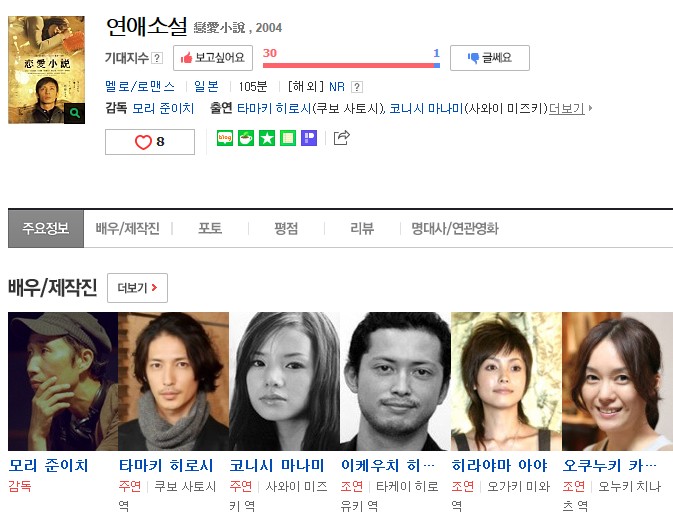Image resolution: width=673 pixels, height=522 pixels.
Task: Click the green memo square icon
Action: pyautogui.click(x=288, y=138)
